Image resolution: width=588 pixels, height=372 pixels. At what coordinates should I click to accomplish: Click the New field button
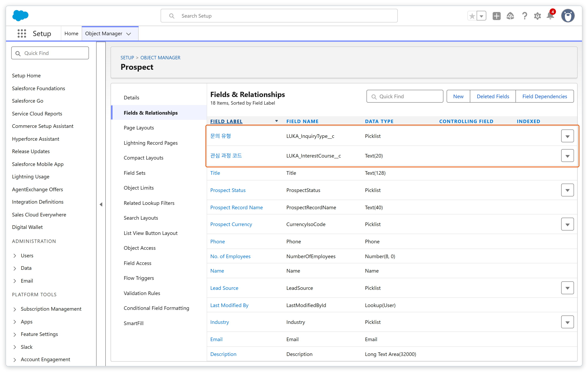click(x=458, y=96)
